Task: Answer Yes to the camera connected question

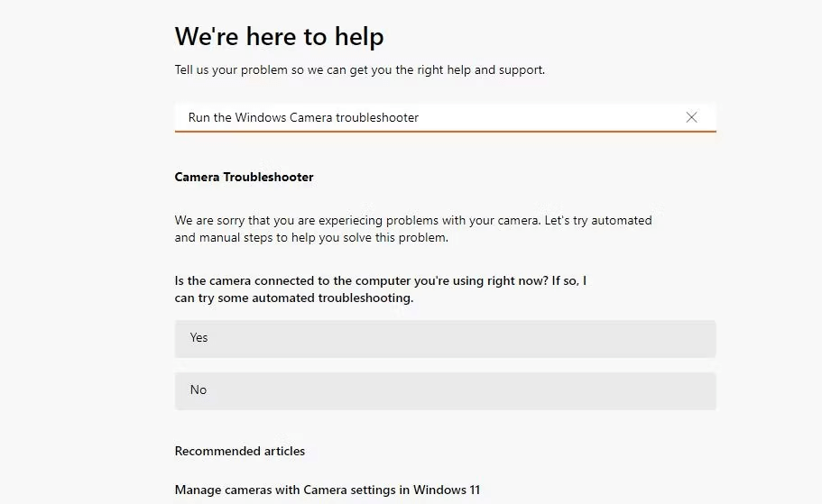Action: (445, 338)
